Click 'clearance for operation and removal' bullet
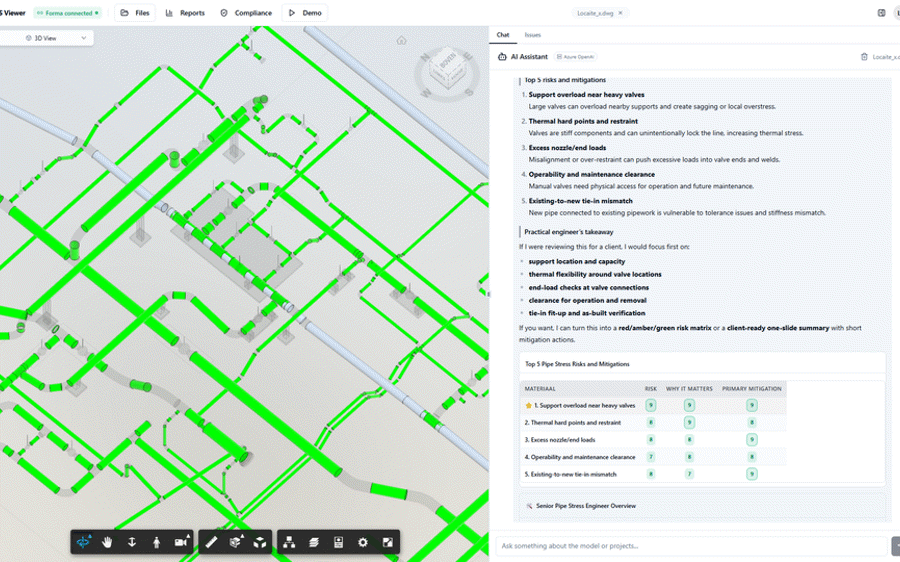This screenshot has width=900, height=562. pyautogui.click(x=587, y=300)
